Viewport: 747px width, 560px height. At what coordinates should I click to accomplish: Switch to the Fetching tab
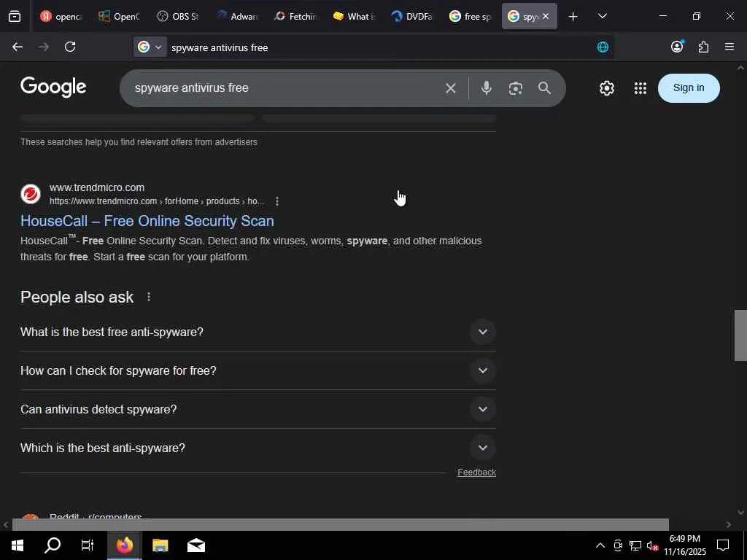[x=295, y=16]
